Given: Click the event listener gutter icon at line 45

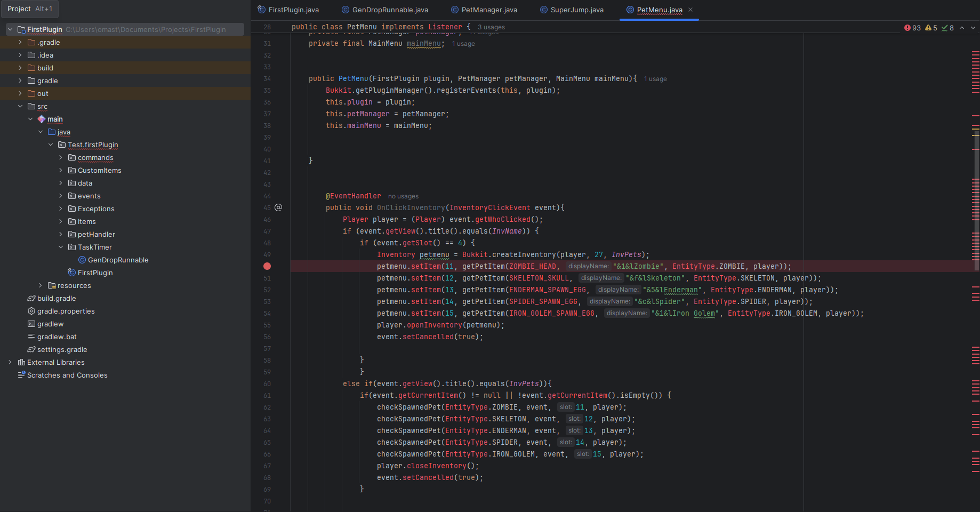Looking at the screenshot, I should 278,207.
